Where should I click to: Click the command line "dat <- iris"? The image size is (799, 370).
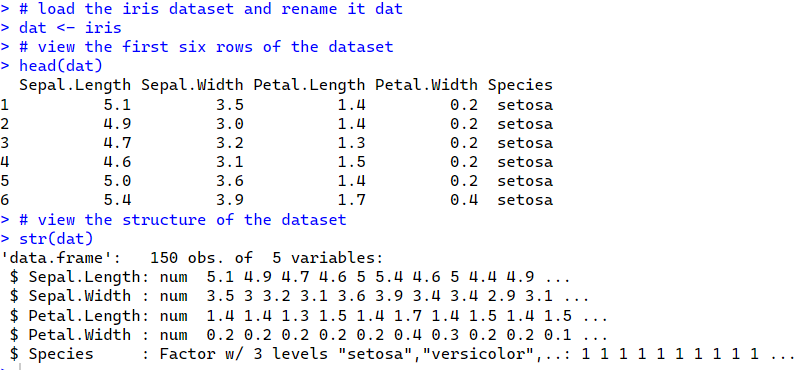[x=70, y=28]
